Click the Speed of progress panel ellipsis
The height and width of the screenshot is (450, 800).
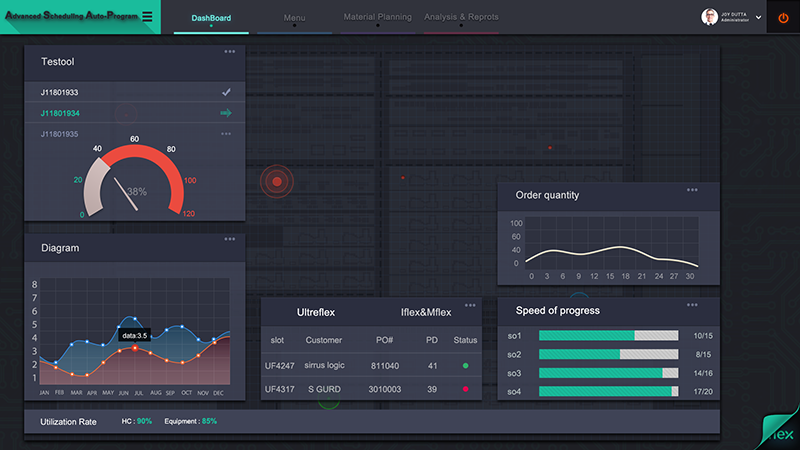[x=692, y=305]
